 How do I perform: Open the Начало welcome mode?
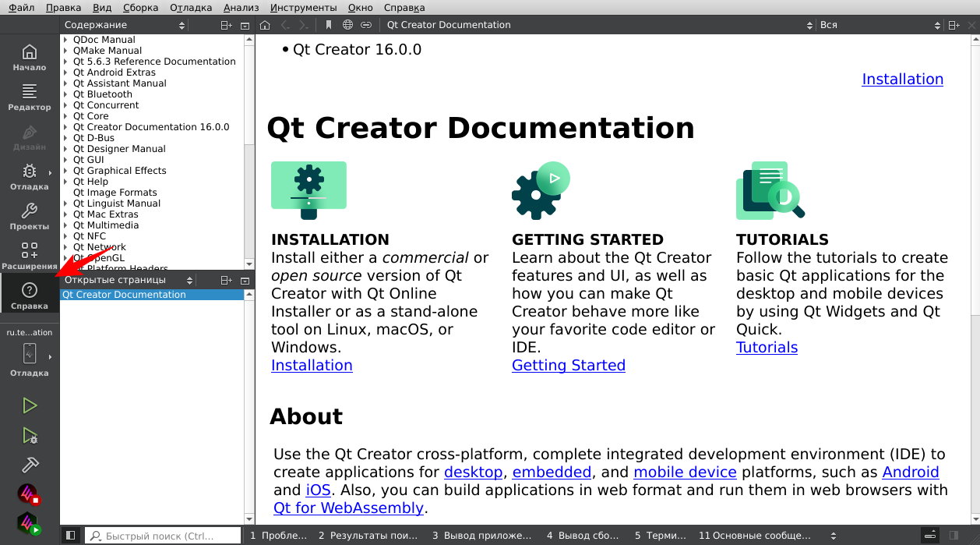click(30, 58)
